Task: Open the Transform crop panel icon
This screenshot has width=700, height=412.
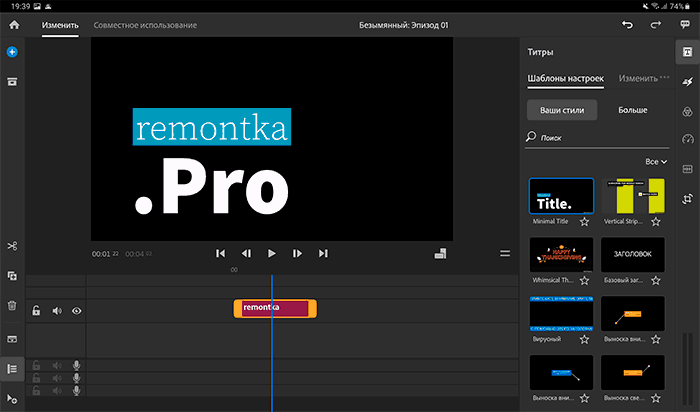Action: click(x=688, y=199)
